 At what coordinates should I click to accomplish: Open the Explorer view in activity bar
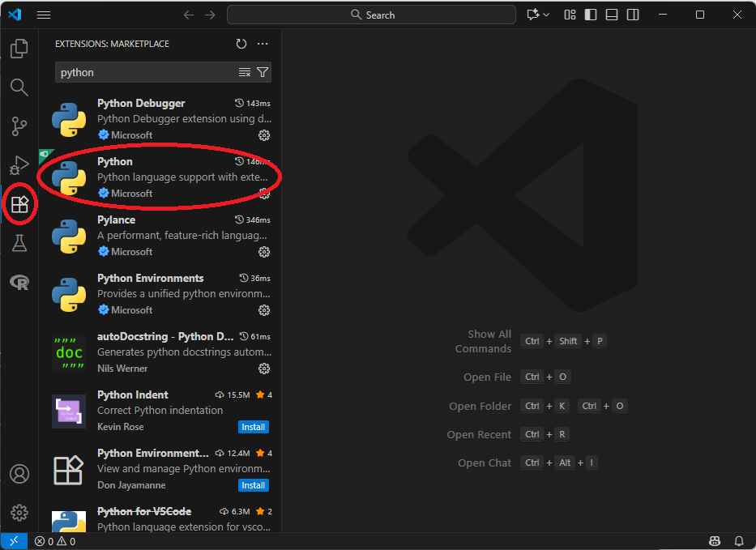pyautogui.click(x=19, y=49)
